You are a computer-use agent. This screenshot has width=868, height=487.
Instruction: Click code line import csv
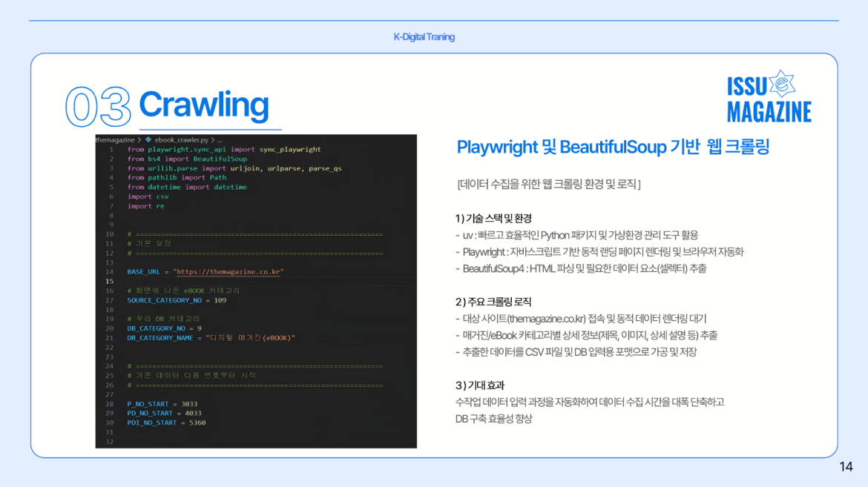tap(148, 196)
